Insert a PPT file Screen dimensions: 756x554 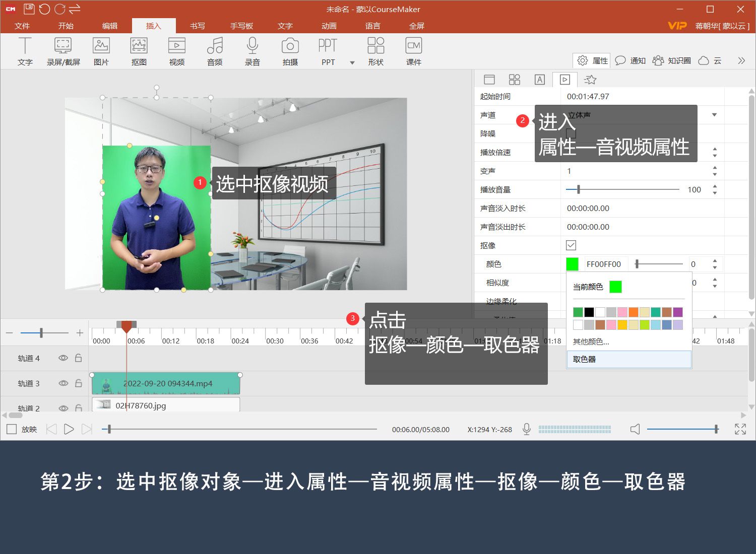[x=328, y=51]
